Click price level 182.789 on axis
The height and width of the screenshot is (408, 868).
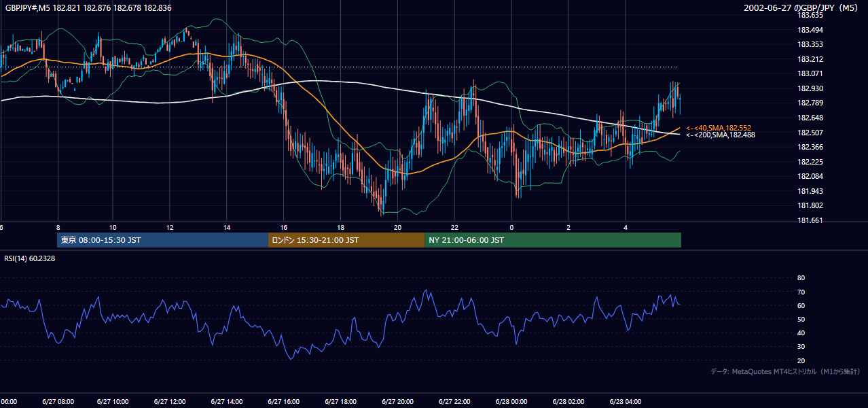810,103
